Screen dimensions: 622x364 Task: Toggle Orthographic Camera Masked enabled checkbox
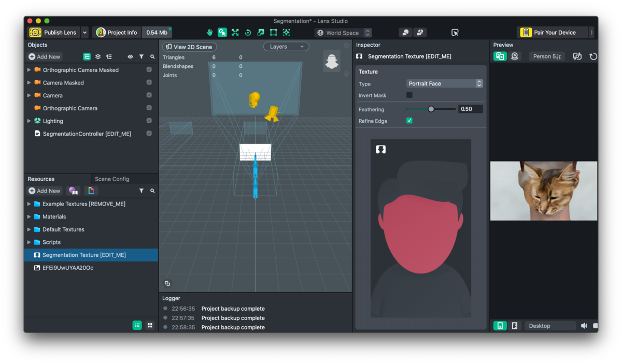[149, 69]
